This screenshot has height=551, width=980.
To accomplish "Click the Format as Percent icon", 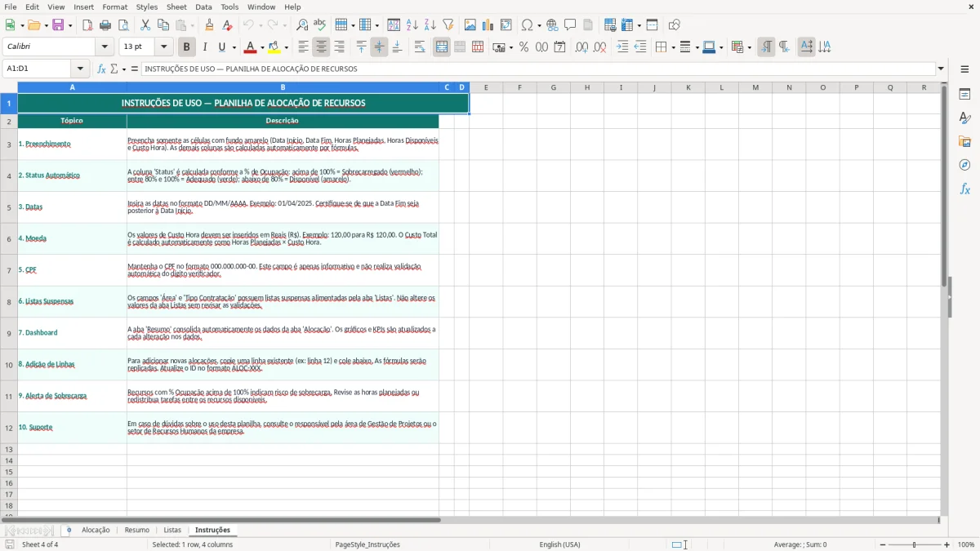I will (523, 47).
